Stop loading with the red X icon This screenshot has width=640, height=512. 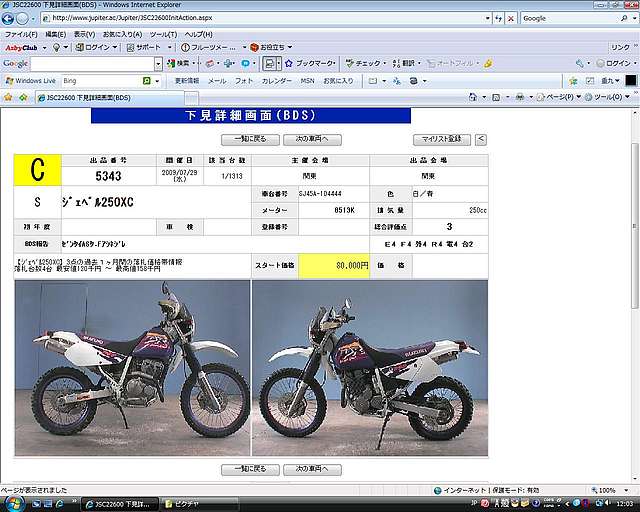coord(511,18)
